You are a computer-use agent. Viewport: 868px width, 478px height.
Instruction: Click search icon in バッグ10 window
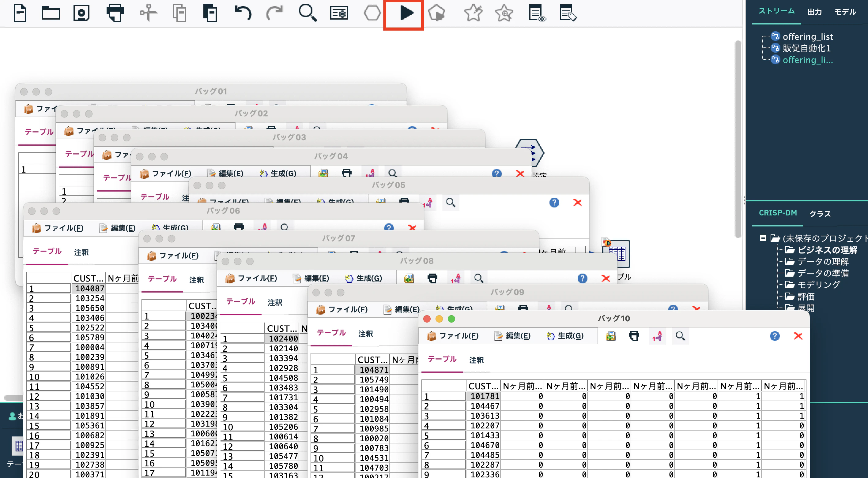tap(680, 336)
